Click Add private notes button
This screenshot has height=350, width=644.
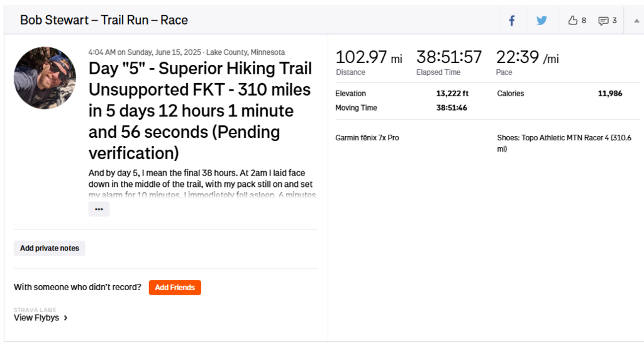(x=50, y=248)
